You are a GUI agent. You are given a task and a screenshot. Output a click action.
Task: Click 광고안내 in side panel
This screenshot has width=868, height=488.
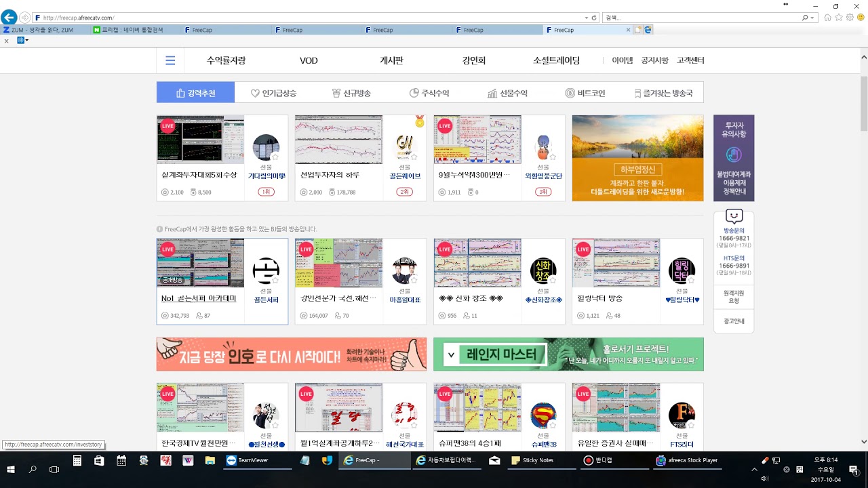734,321
